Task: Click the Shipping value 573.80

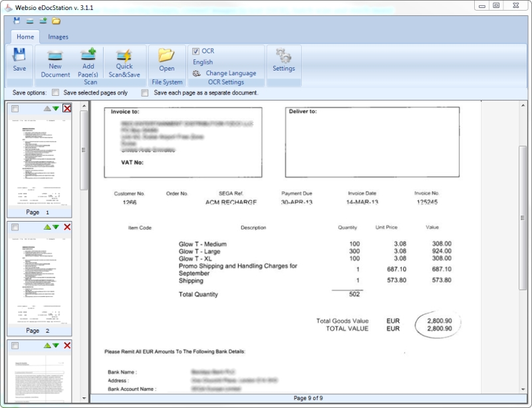Action: (442, 280)
